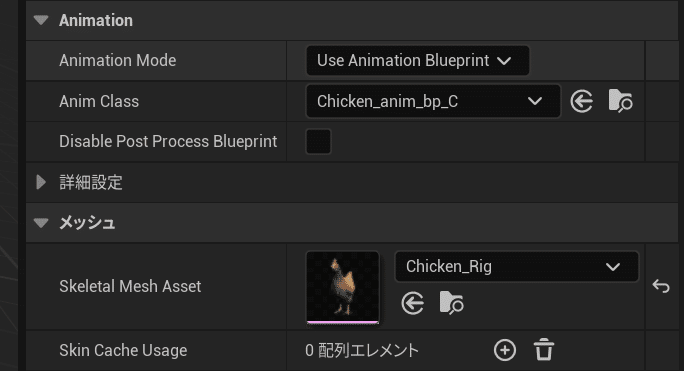Open the Animation Mode dropdown
684x371 pixels.
418,60
